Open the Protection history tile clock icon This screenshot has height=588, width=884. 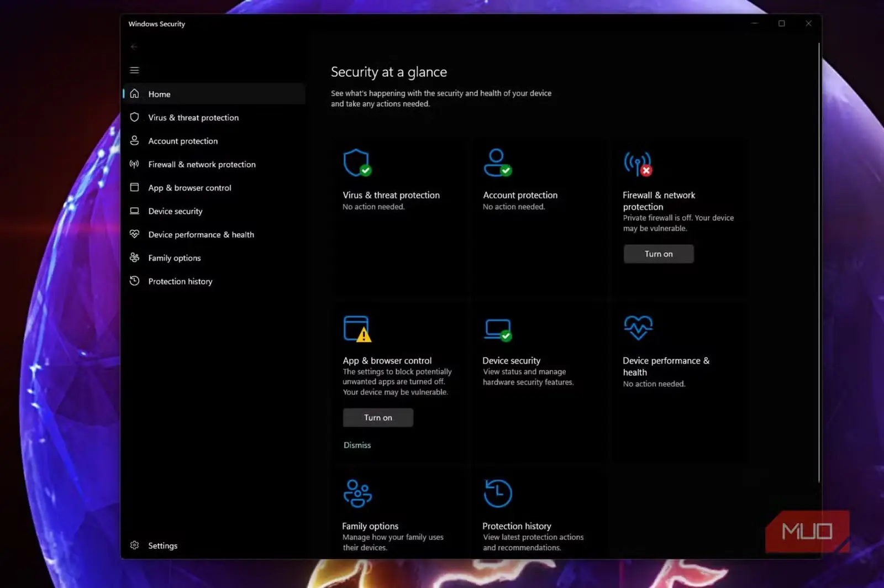[x=498, y=494]
